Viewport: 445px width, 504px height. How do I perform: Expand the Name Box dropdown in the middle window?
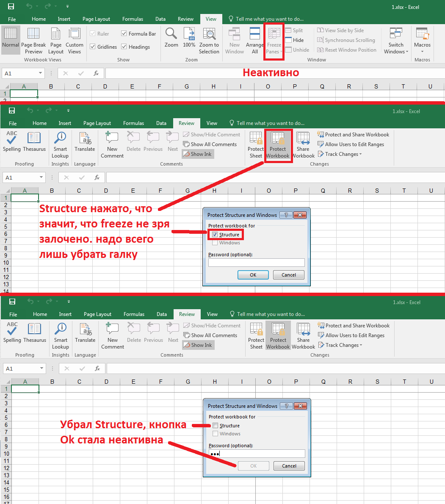click(41, 177)
